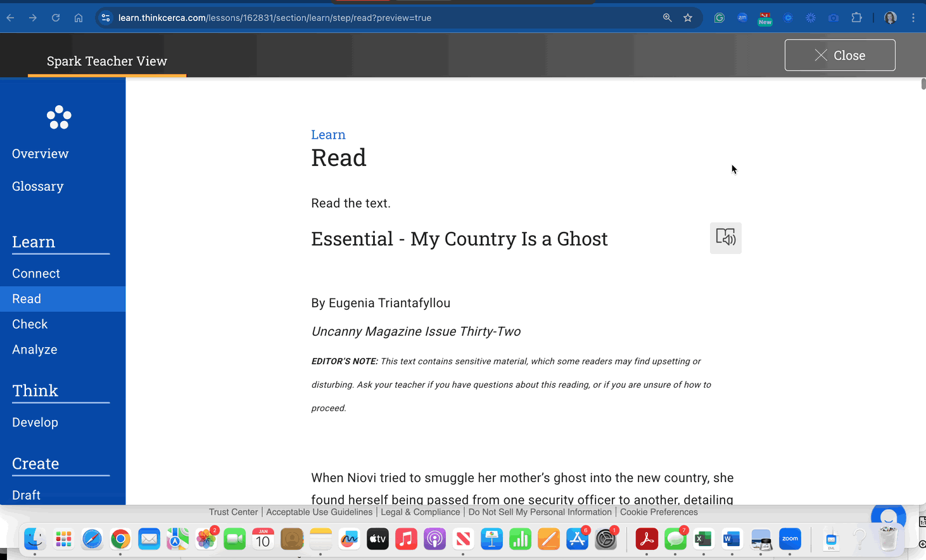Open the Grammarly extension icon
926x560 pixels.
719,18
